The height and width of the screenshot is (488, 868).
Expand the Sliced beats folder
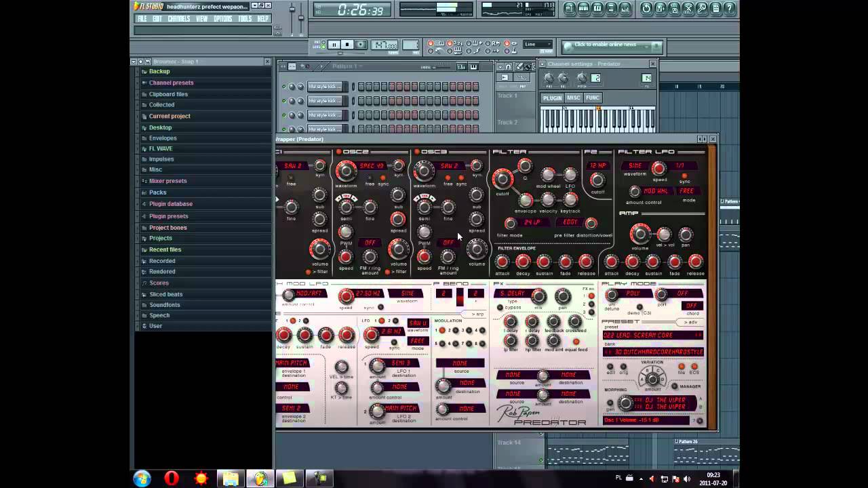tap(165, 294)
